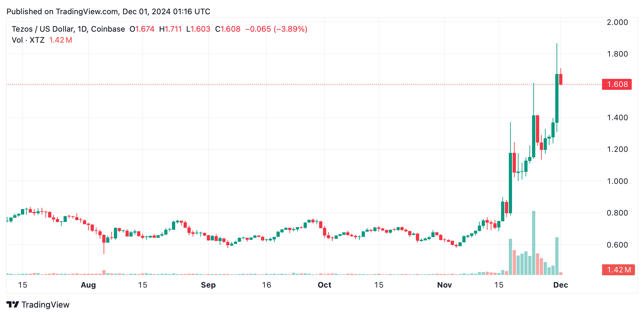Click the 2.000 price axis label

coord(617,22)
